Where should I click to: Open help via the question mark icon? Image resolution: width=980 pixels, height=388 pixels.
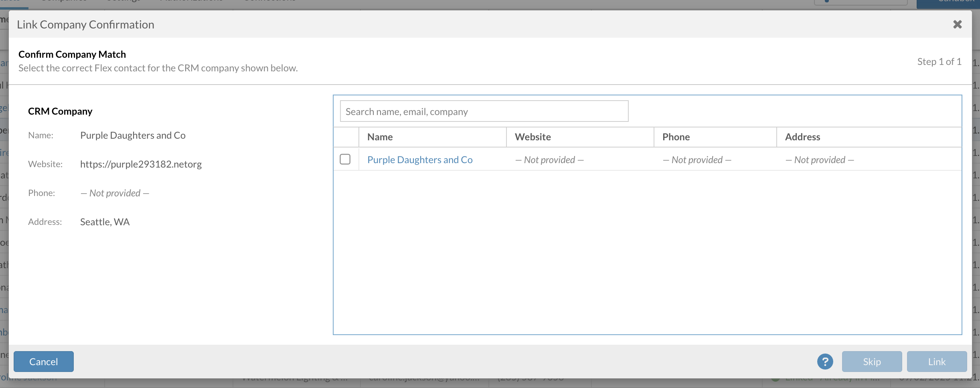[x=825, y=362]
